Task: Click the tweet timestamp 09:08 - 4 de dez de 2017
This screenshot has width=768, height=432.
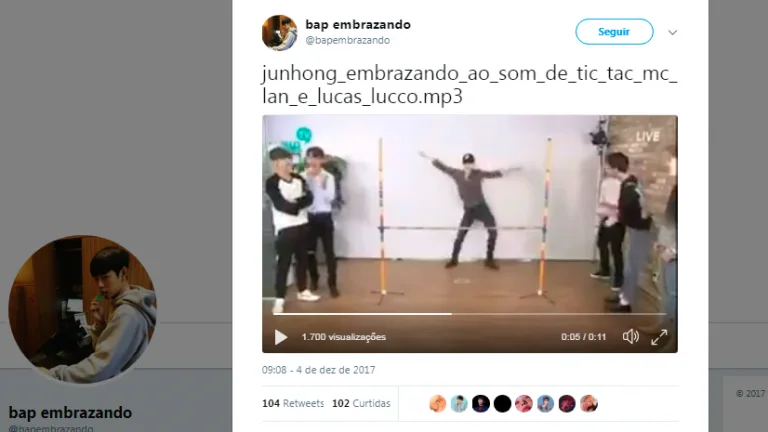Action: (x=318, y=370)
